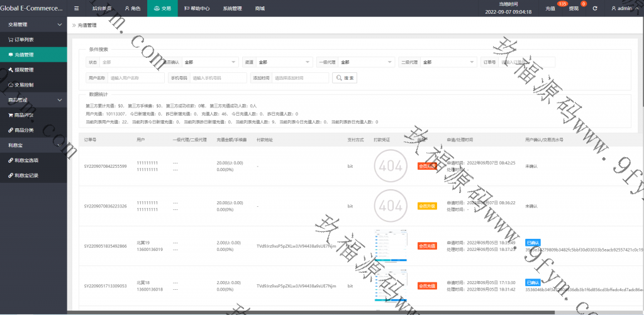Open the 系统管理 top menu
The height and width of the screenshot is (315, 644).
point(232,9)
